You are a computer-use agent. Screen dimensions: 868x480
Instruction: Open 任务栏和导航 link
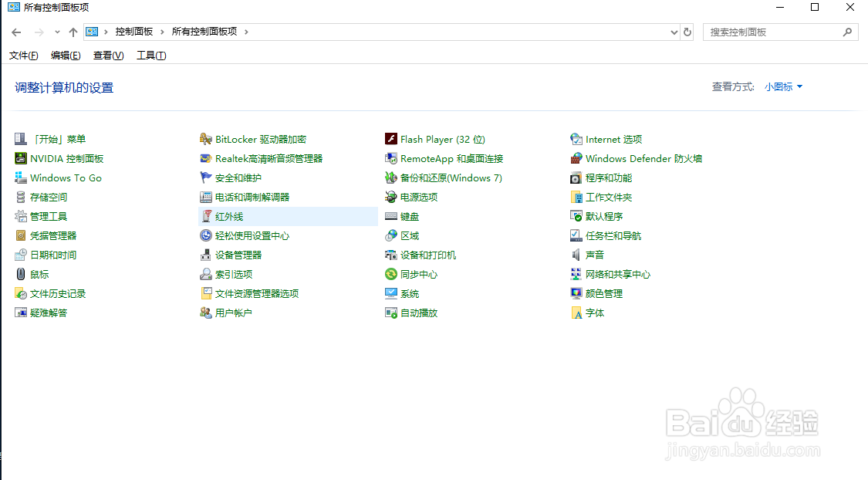613,236
